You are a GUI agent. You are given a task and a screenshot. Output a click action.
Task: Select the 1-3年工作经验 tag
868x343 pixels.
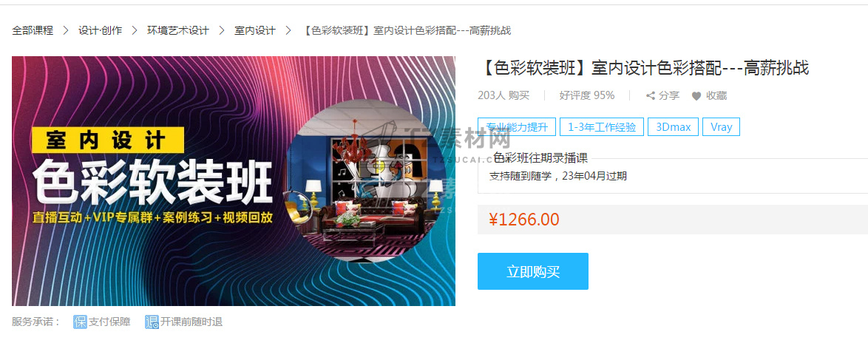click(602, 126)
